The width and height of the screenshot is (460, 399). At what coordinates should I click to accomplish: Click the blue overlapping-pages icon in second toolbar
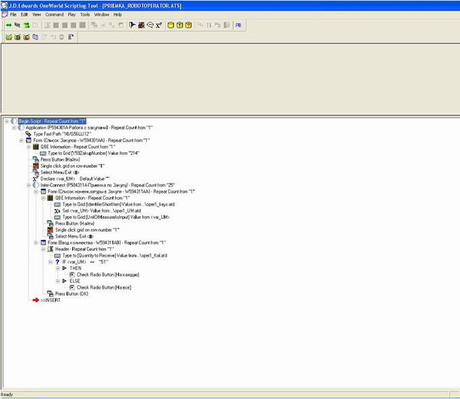point(35,37)
